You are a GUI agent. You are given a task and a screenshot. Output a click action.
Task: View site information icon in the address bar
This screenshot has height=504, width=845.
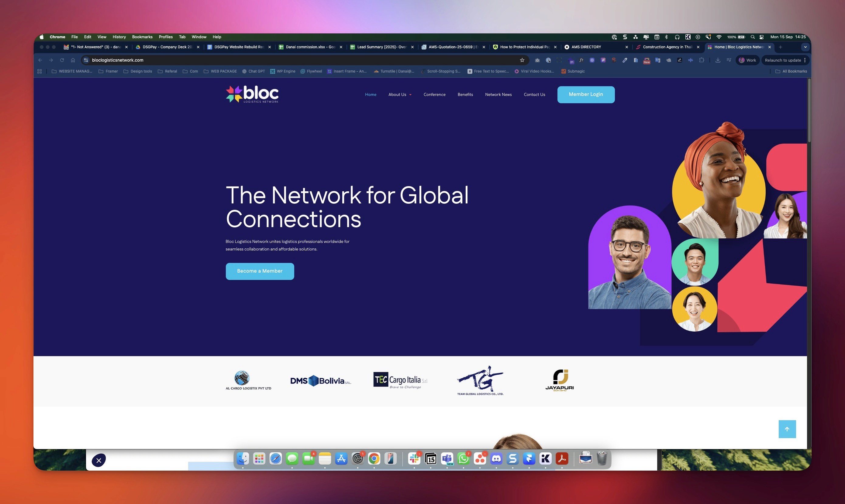[86, 60]
